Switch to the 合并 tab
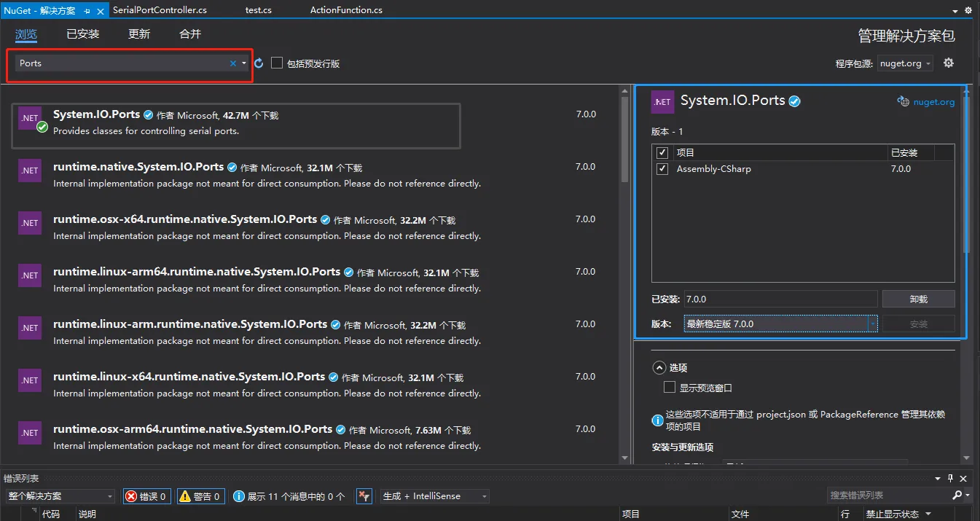 tap(190, 34)
